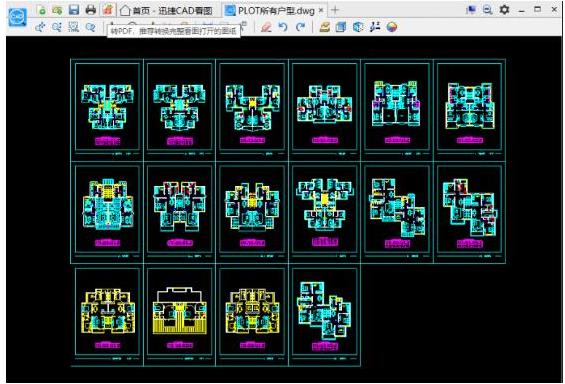Click the printer icon
The width and height of the screenshot is (565, 384).
90,10
